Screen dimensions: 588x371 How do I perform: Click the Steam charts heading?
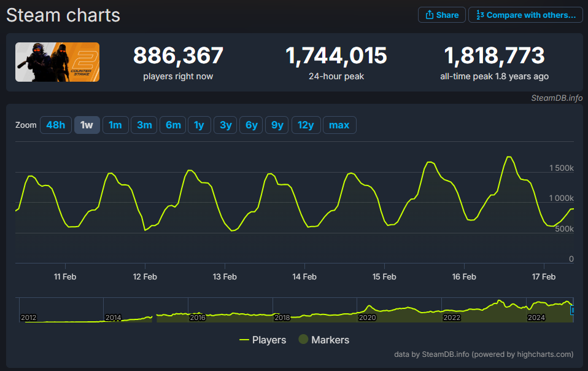pyautogui.click(x=63, y=15)
